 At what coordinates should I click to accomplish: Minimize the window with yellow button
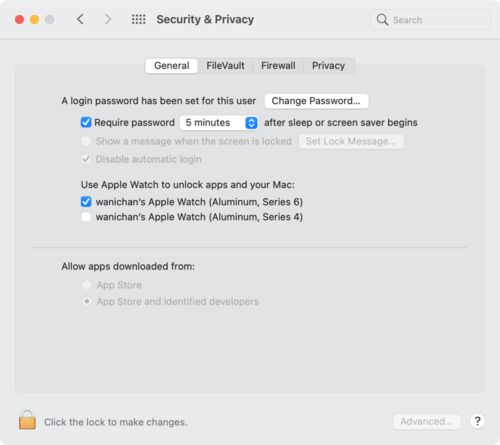[34, 19]
